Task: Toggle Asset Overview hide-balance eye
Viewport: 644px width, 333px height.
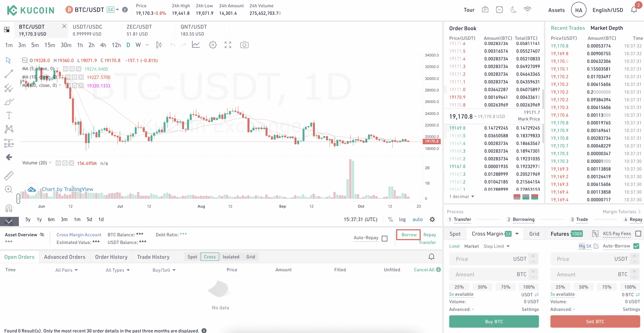Action: click(x=42, y=234)
